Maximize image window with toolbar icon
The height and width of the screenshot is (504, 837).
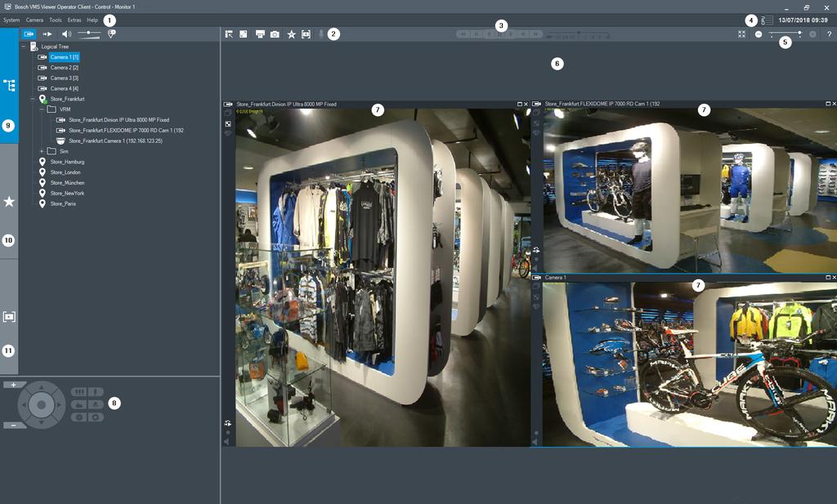[x=244, y=34]
